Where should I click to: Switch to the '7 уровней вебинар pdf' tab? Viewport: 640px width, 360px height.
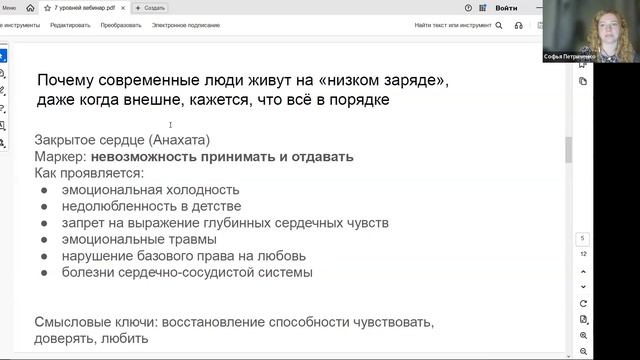[85, 8]
